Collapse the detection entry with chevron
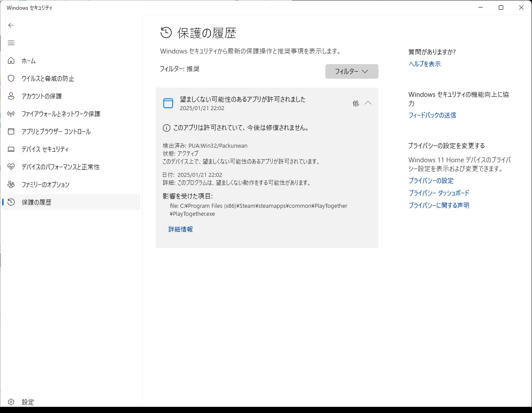Image resolution: width=532 pixels, height=413 pixels. [x=368, y=103]
